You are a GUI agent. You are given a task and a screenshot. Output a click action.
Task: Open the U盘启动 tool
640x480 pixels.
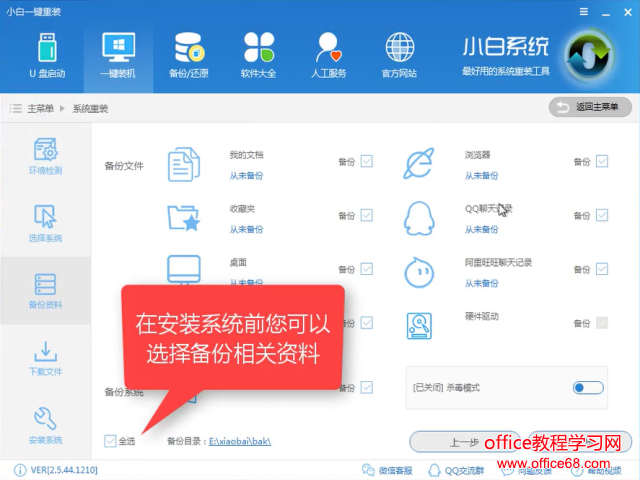point(47,56)
